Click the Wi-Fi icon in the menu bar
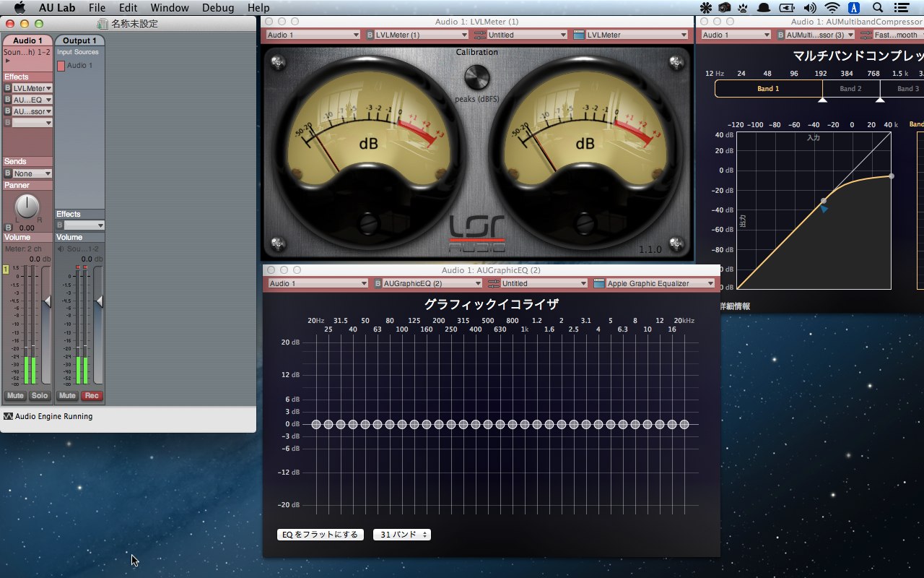The width and height of the screenshot is (924, 578). tap(832, 8)
